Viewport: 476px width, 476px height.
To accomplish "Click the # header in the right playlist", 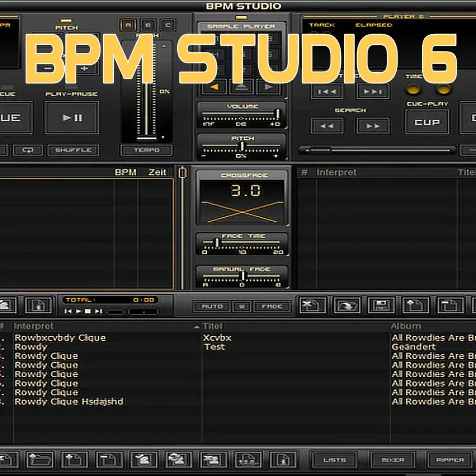I will [x=304, y=172].
